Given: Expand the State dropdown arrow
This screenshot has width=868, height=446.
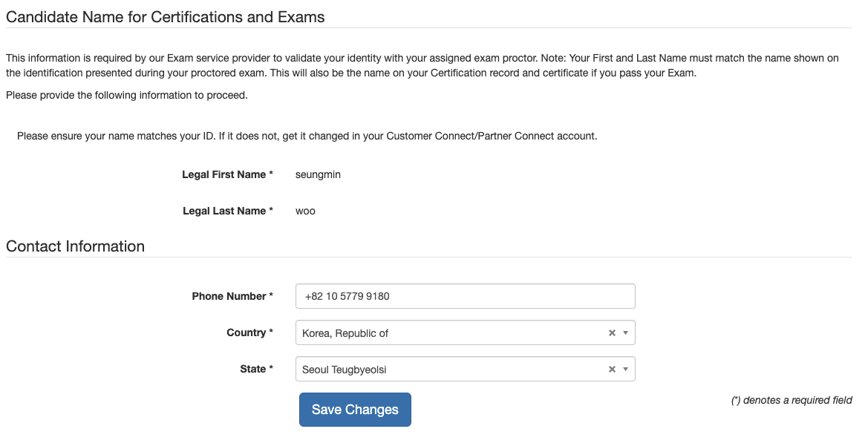Looking at the screenshot, I should tap(626, 370).
